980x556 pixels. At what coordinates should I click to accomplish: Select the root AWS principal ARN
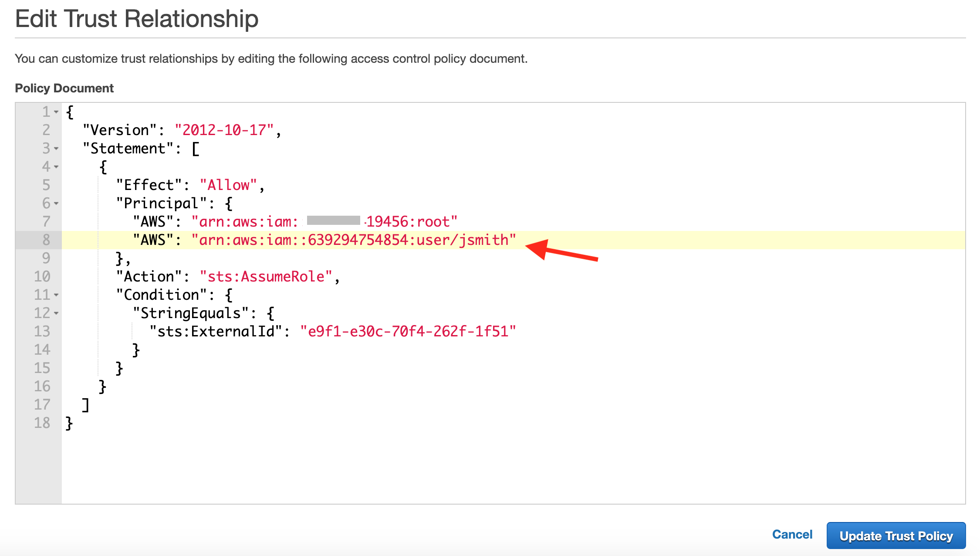(x=323, y=221)
